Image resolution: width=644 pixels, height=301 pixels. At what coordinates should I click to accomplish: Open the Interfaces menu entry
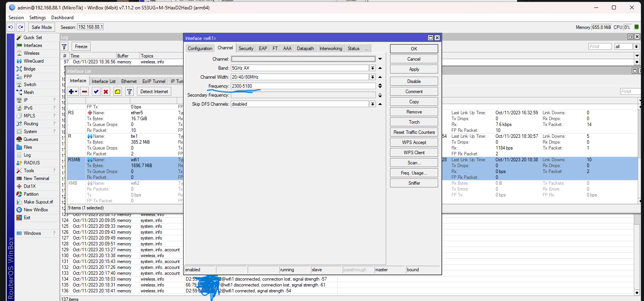point(33,45)
